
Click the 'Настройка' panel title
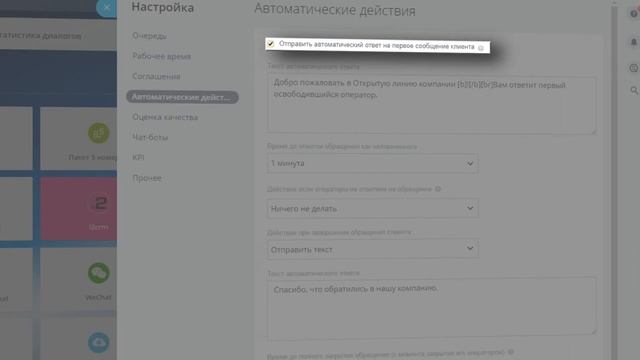(162, 7)
